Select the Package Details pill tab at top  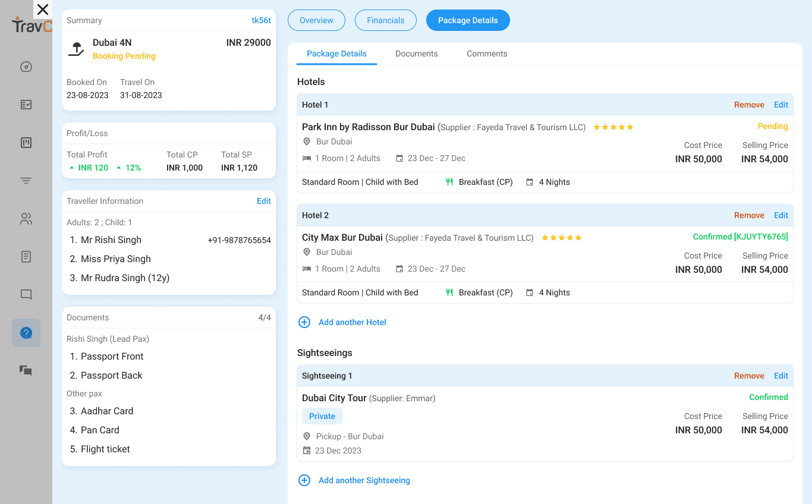point(468,20)
